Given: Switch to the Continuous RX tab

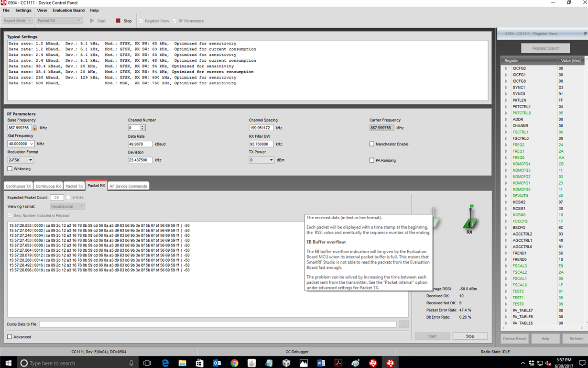Looking at the screenshot, I should click(48, 186).
